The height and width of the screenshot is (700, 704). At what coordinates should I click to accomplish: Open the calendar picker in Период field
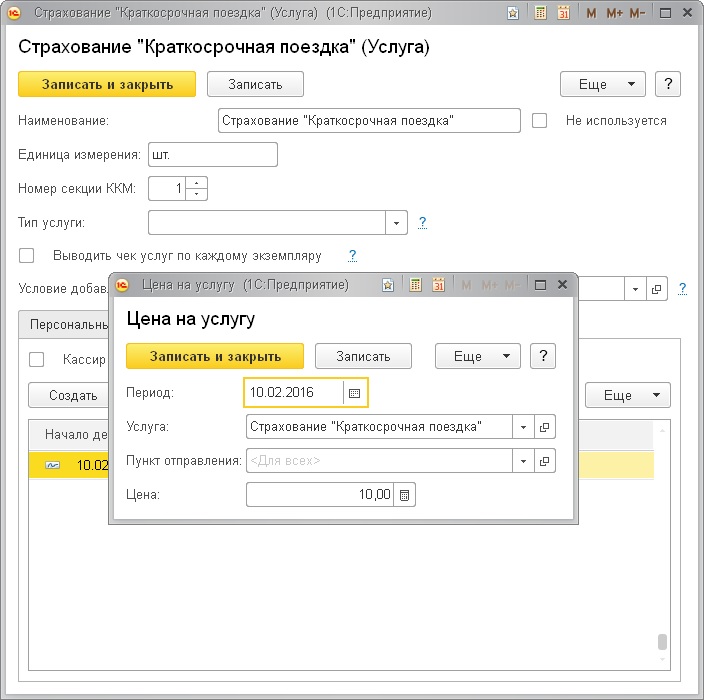point(354,393)
